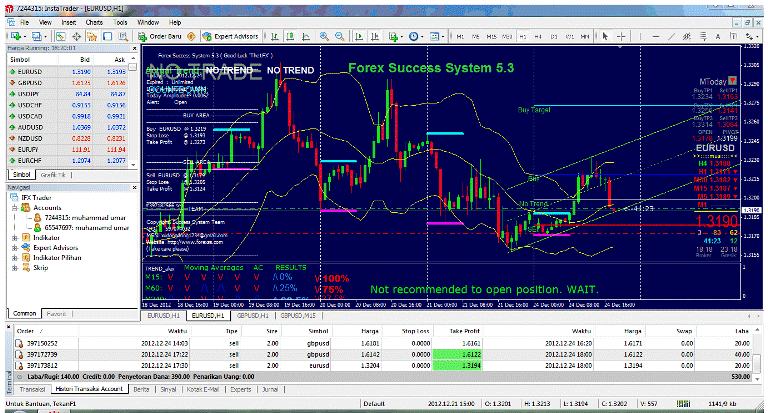Screen dimensions: 768x413
Task: Expand the Indikator Pilihan tree node
Action: pyautogui.click(x=15, y=258)
